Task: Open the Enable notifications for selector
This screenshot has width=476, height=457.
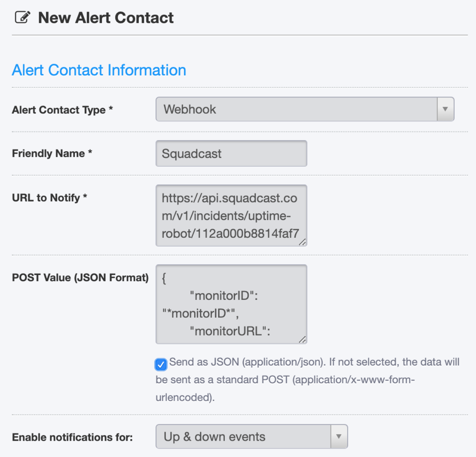Action: tap(252, 436)
